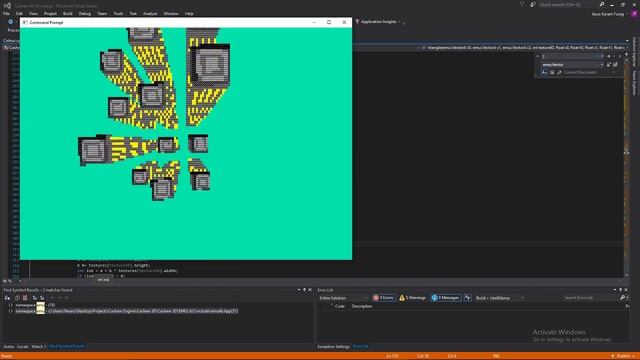Image resolution: width=640 pixels, height=360 pixels.
Task: Click the copy icon in Find Symbol toolbar
Action: click(x=18, y=298)
